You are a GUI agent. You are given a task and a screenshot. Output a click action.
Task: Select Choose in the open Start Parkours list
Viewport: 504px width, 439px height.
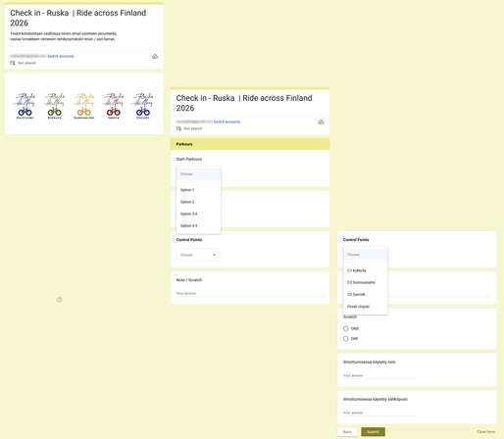[198, 174]
